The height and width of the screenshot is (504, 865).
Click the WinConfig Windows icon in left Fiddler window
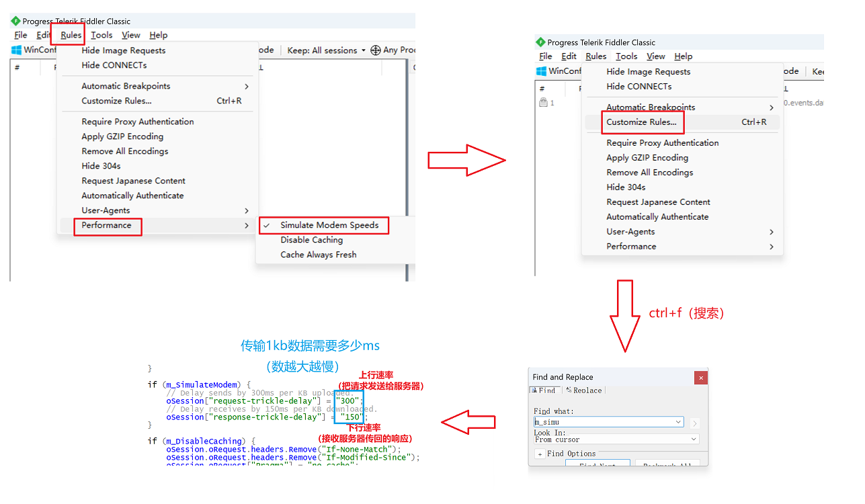coord(16,50)
